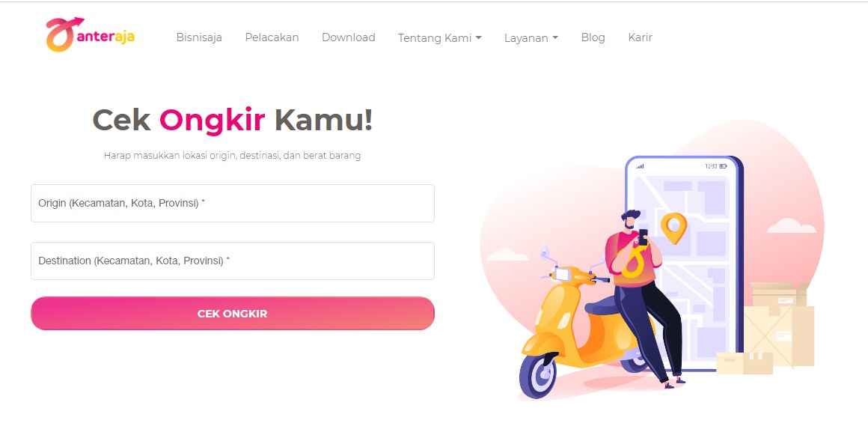
Task: Expand the Tentang Kami dropdown
Action: point(439,37)
